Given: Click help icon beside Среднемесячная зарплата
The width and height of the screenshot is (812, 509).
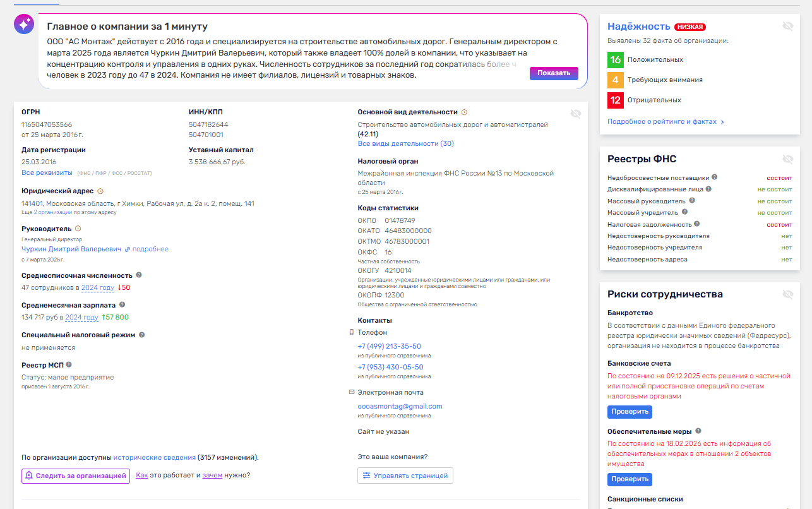Looking at the screenshot, I should pos(122,305).
